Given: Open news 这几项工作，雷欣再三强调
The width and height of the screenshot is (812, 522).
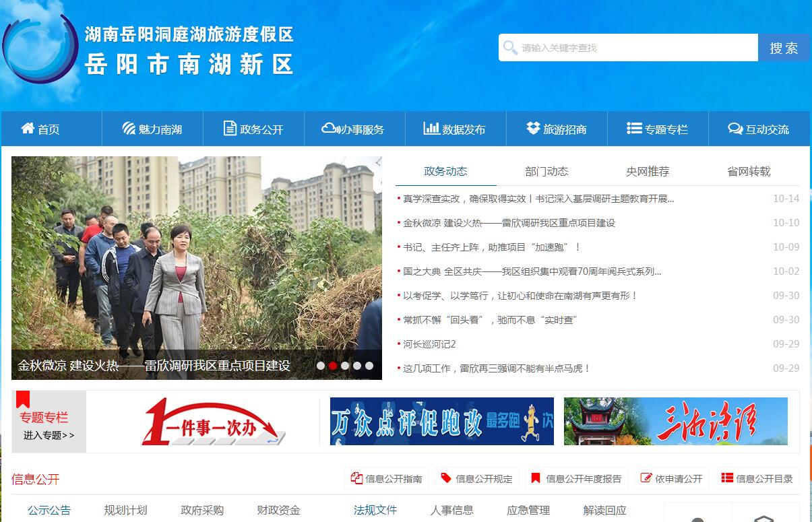Looking at the screenshot, I should coord(497,368).
